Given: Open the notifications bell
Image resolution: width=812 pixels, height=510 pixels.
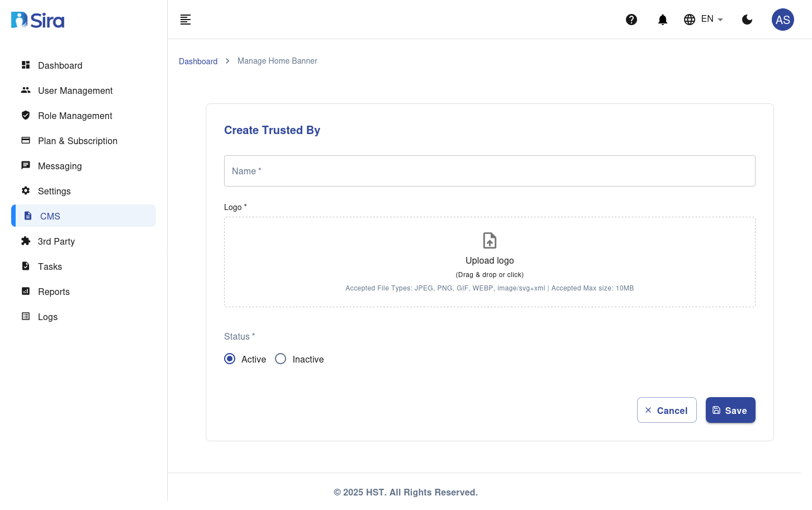Looking at the screenshot, I should coord(663,20).
